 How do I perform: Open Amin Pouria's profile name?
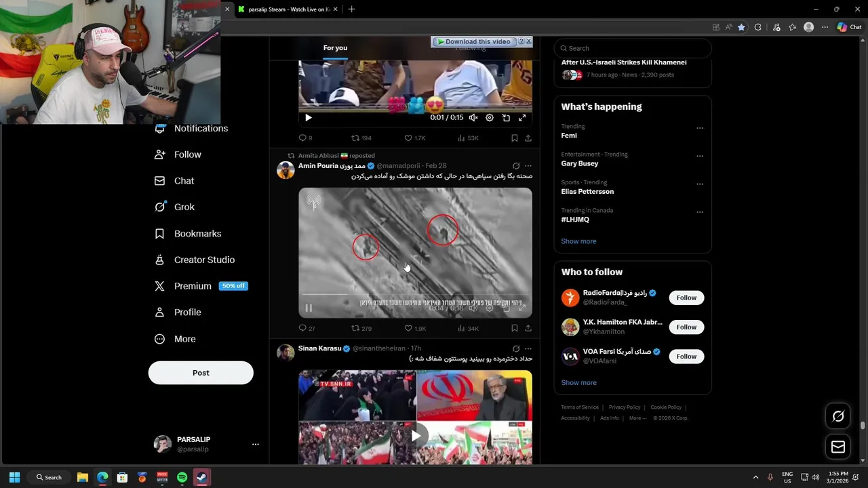tap(332, 166)
